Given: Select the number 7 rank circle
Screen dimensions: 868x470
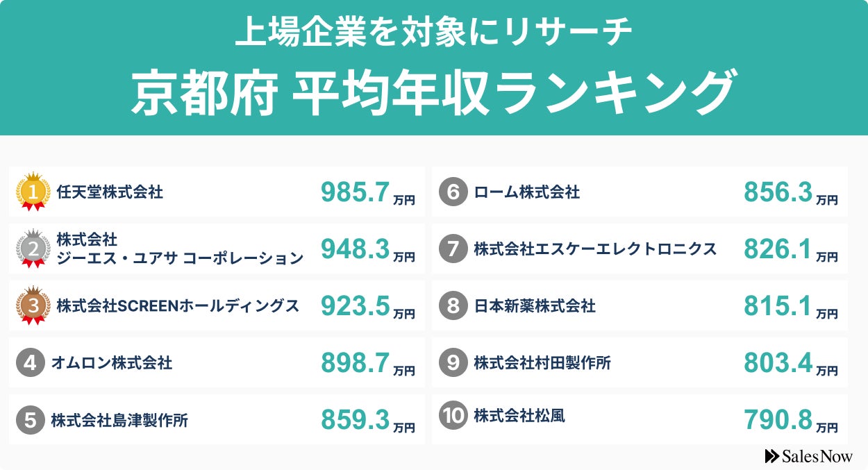Looking at the screenshot, I should 453,249.
